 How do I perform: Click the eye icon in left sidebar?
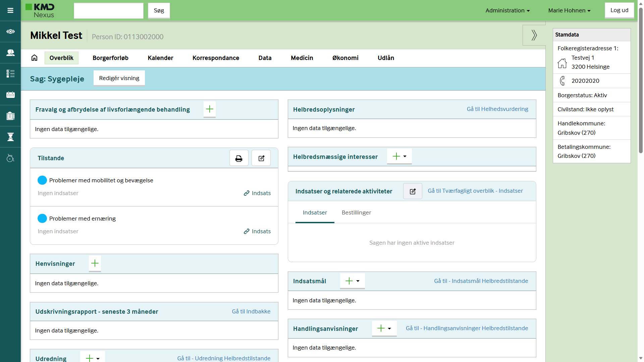coord(10,32)
